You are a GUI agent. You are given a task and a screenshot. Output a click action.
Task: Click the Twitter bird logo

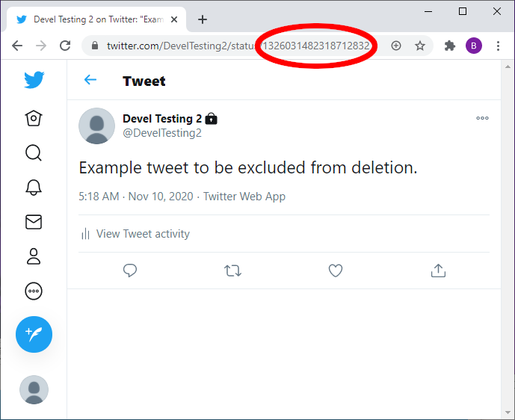[x=34, y=80]
